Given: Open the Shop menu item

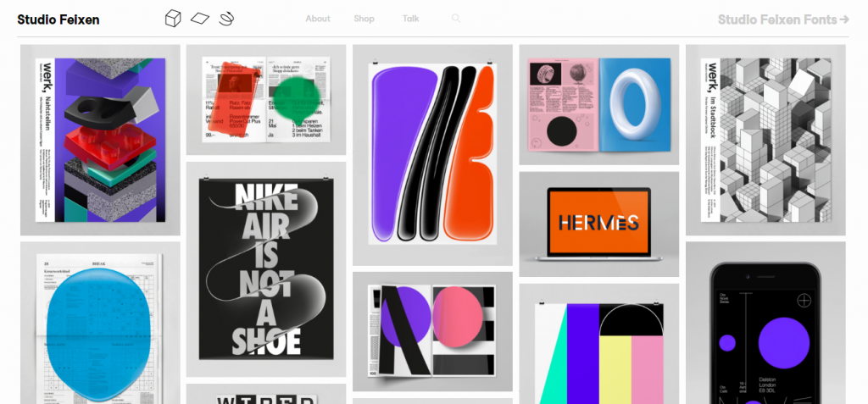Looking at the screenshot, I should 364,19.
